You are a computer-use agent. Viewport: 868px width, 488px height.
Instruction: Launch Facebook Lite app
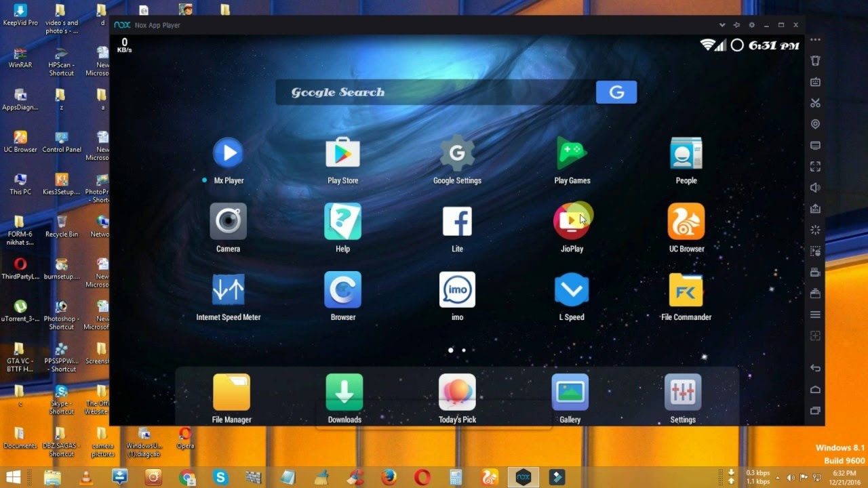(457, 221)
